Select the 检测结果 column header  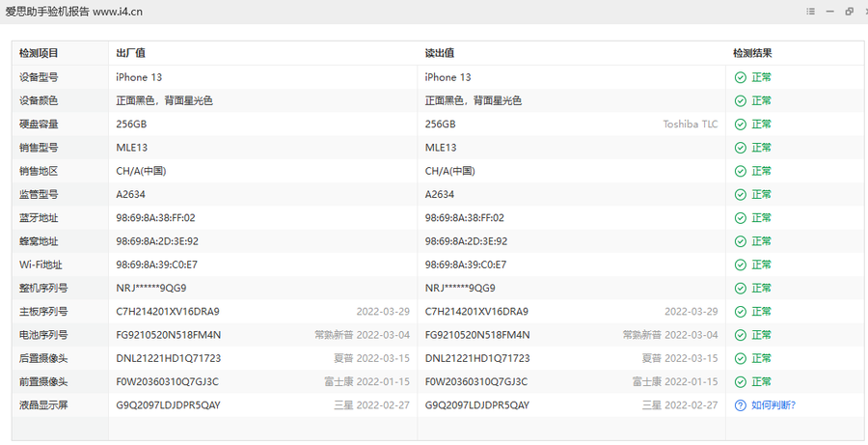[x=752, y=54]
